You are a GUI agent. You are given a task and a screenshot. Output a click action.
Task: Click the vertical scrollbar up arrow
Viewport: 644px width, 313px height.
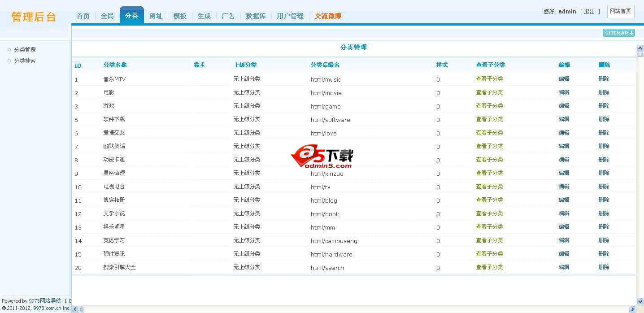640,48
